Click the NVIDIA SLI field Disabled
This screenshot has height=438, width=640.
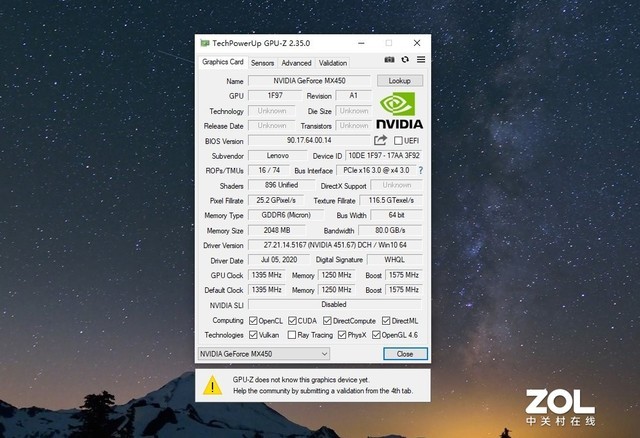(334, 305)
